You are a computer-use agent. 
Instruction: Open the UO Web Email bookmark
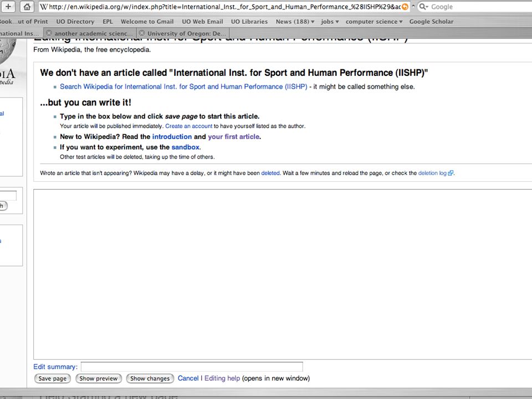click(203, 22)
